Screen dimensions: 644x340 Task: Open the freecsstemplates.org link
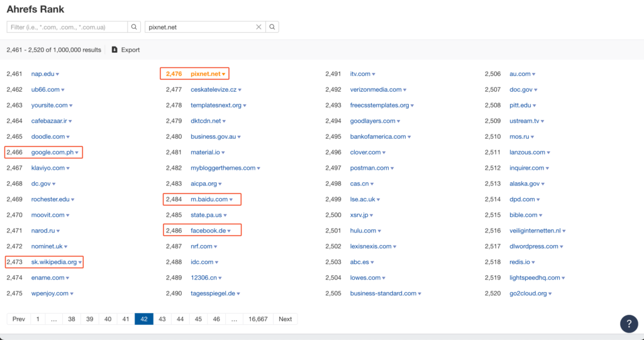(379, 105)
